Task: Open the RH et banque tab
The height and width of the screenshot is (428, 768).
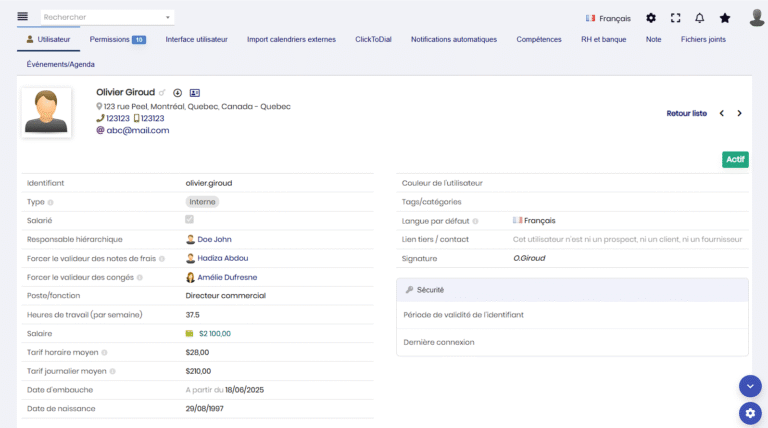Action: click(x=603, y=40)
